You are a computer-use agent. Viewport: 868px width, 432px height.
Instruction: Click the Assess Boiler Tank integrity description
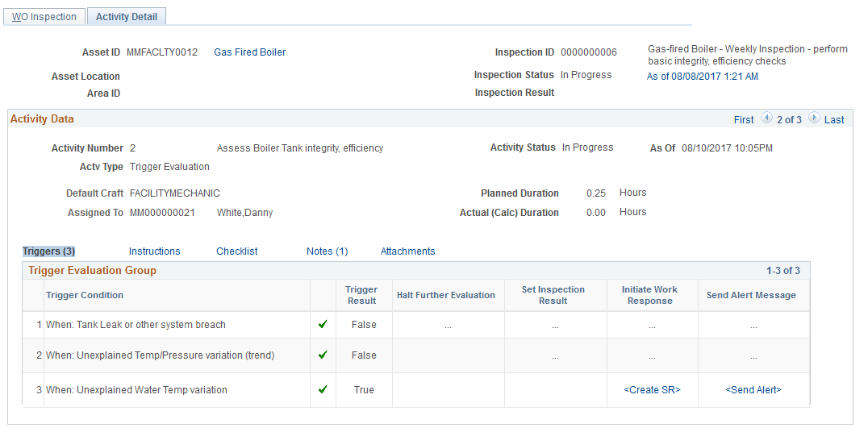tap(300, 148)
